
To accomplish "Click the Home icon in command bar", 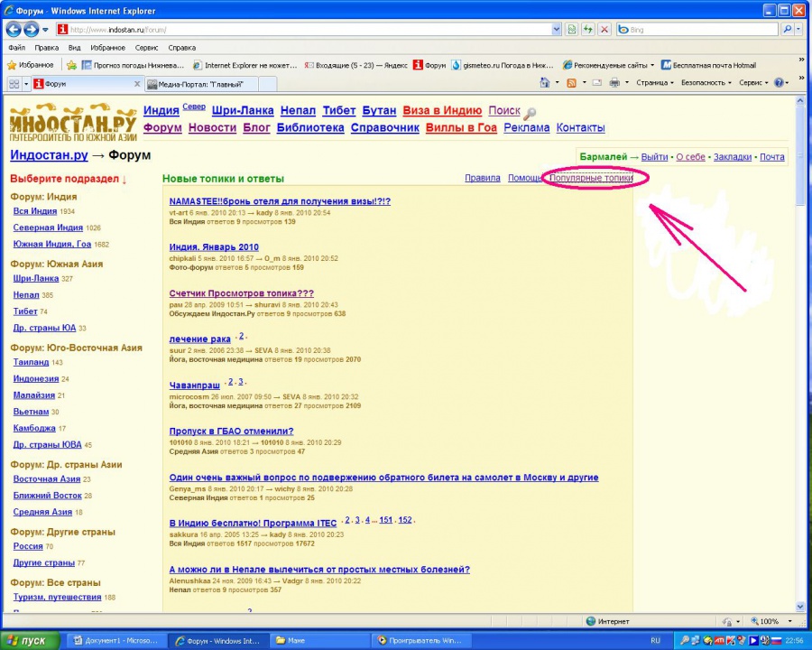I will tap(544, 83).
